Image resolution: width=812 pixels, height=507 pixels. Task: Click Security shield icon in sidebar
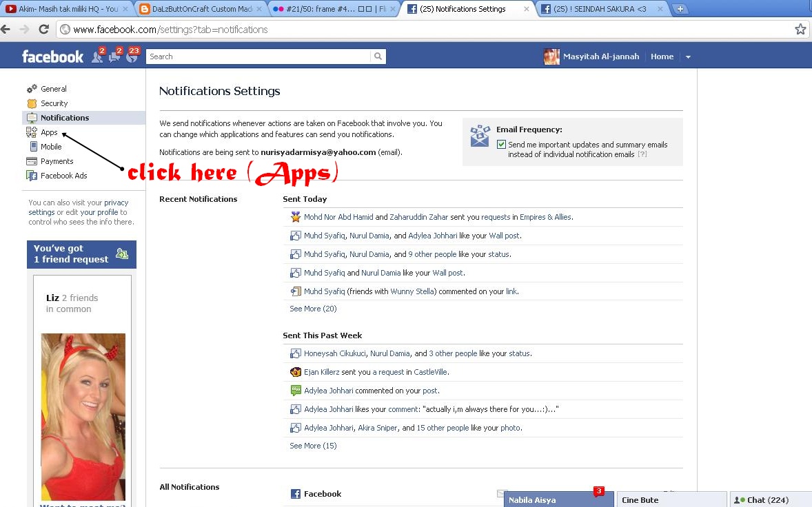pos(32,103)
